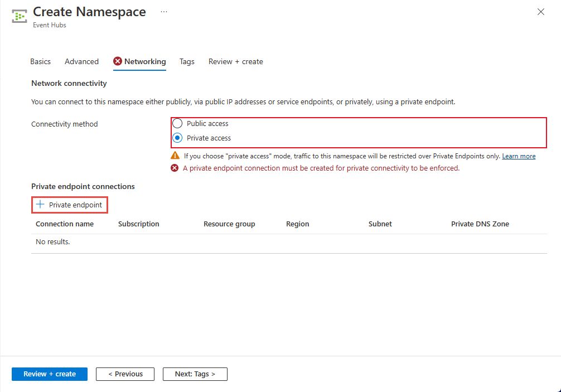Click the Create Namespace title
The width and height of the screenshot is (561, 392).
(89, 12)
